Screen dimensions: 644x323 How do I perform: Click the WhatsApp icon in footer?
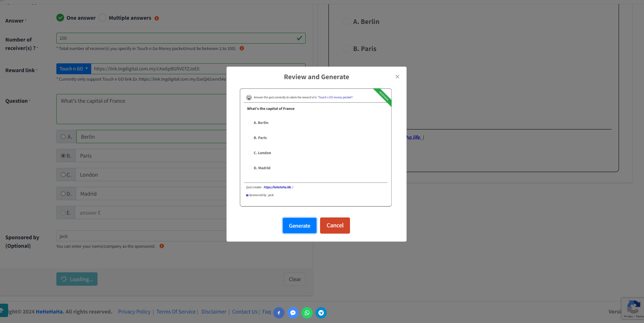coord(307,313)
